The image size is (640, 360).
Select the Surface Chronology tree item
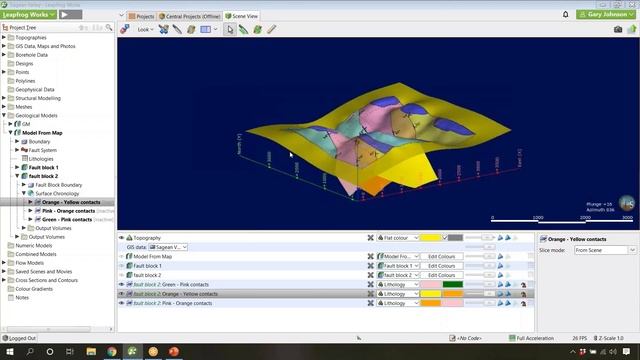(x=57, y=193)
